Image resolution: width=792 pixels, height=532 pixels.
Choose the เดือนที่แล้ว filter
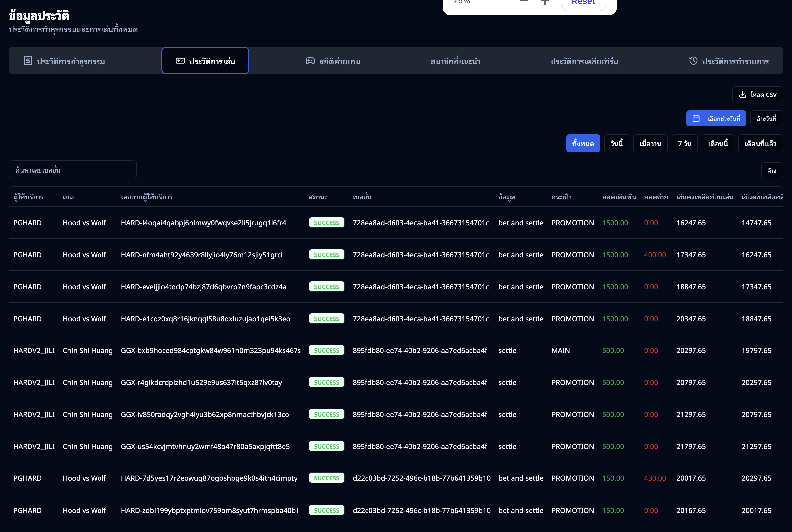(x=760, y=144)
